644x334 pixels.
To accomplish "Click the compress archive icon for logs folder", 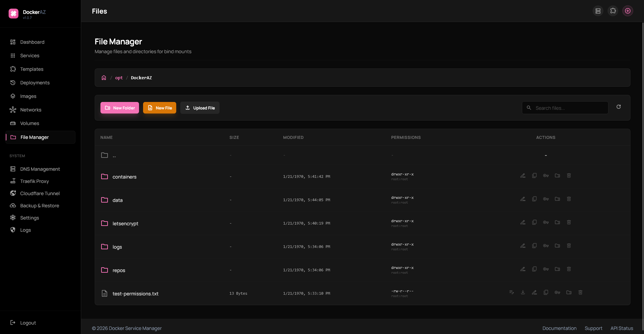I will (557, 246).
